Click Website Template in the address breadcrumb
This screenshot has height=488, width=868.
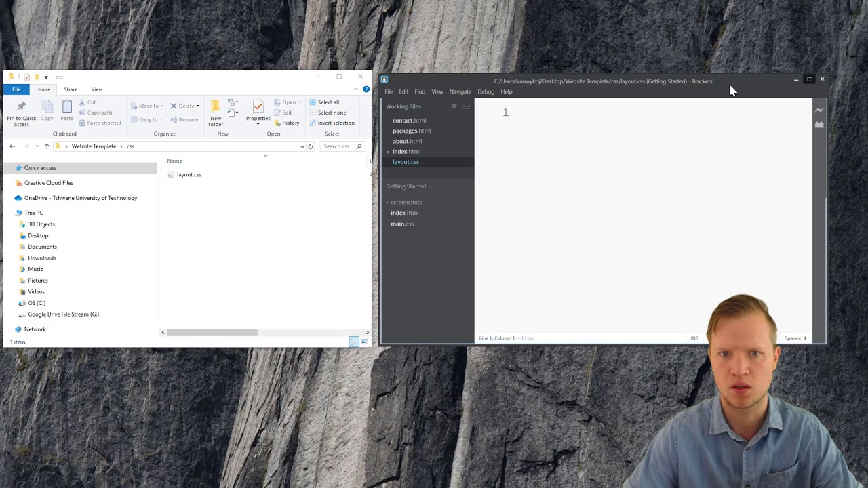click(x=94, y=146)
